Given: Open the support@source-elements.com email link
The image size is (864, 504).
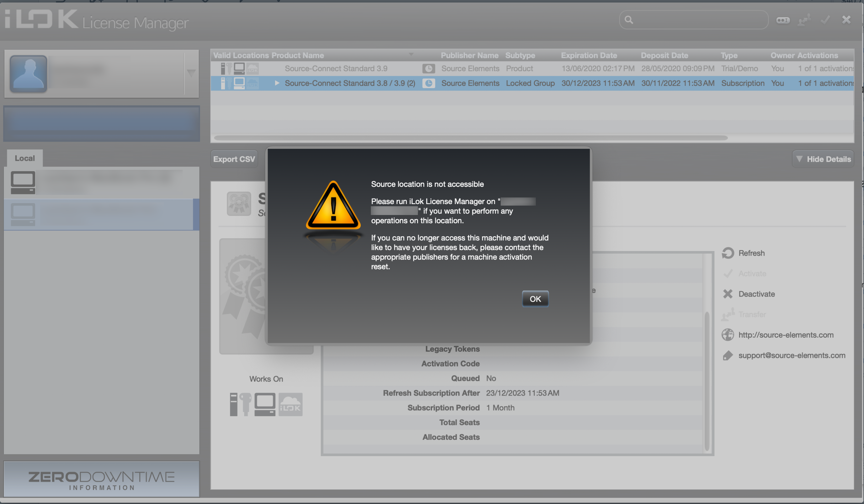Looking at the screenshot, I should [x=791, y=355].
